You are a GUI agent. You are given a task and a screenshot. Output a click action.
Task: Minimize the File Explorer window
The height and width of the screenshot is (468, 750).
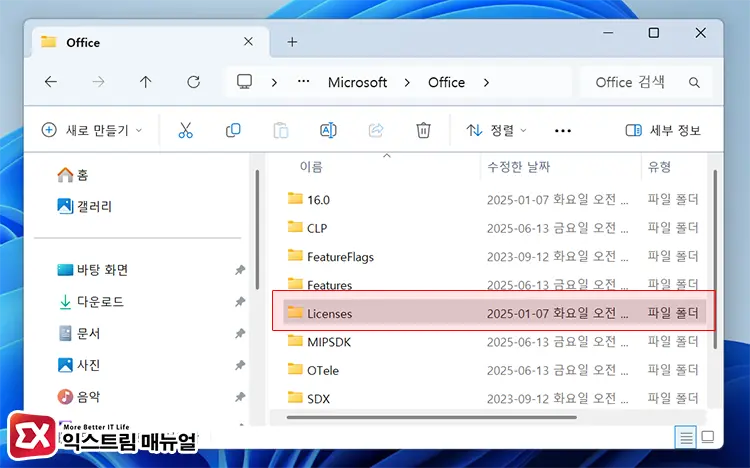(x=608, y=33)
